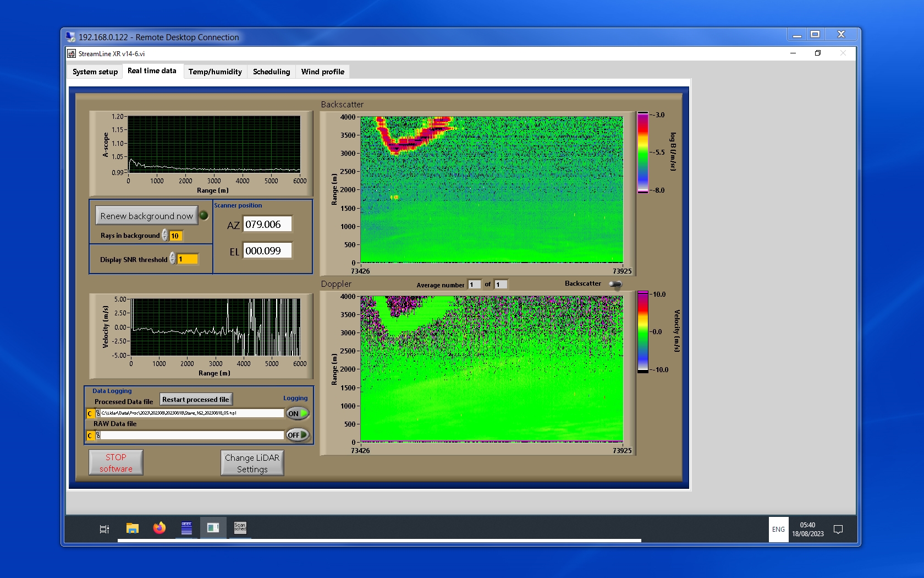Flip the Backscatter toggle switch above Doppler
This screenshot has height=578, width=924.
click(x=615, y=284)
